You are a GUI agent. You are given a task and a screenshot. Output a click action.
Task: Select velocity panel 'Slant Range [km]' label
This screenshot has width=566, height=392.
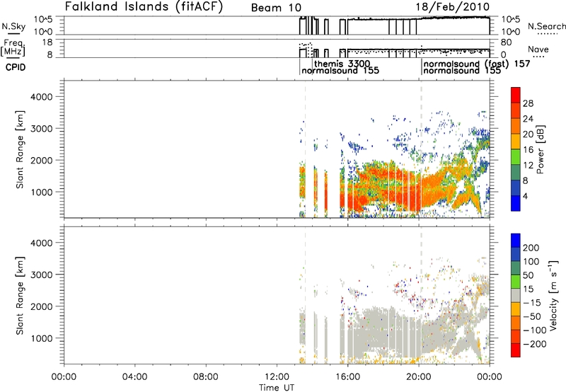[x=20, y=296]
